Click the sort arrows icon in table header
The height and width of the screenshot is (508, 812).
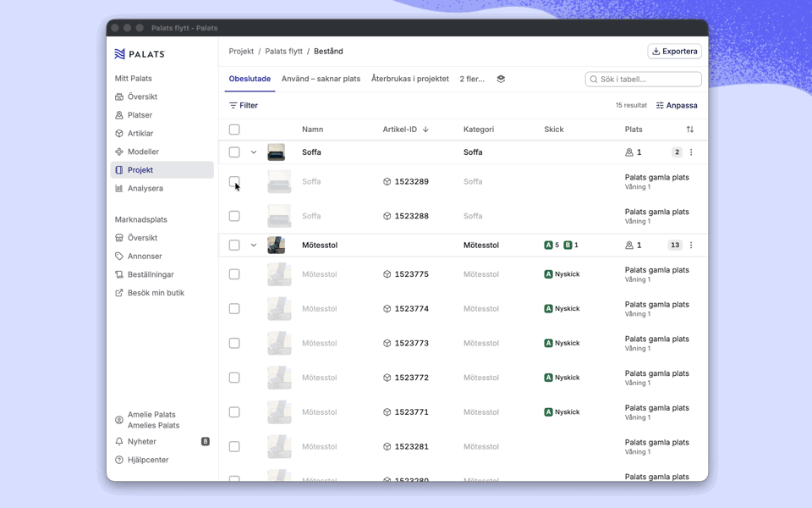pos(690,129)
